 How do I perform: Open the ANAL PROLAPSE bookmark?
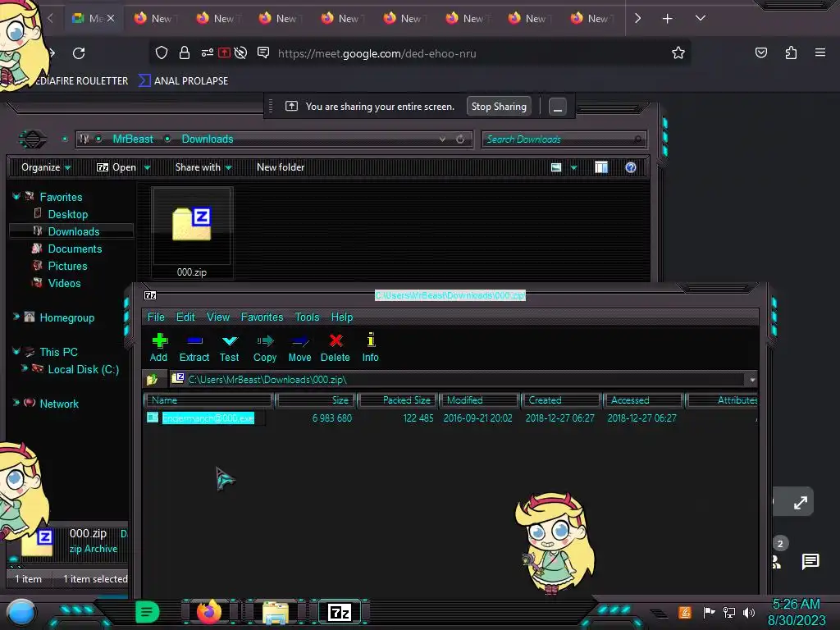pyautogui.click(x=183, y=81)
